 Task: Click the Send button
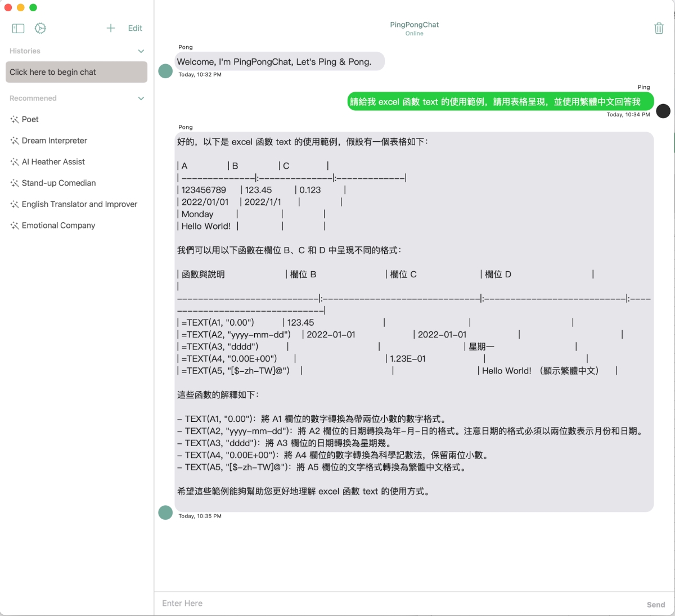click(x=656, y=605)
